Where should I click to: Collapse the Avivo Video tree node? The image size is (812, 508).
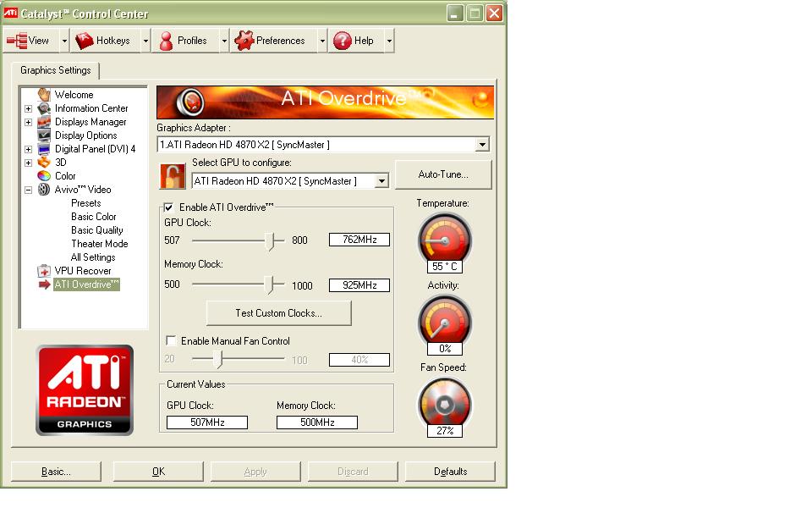click(x=29, y=190)
